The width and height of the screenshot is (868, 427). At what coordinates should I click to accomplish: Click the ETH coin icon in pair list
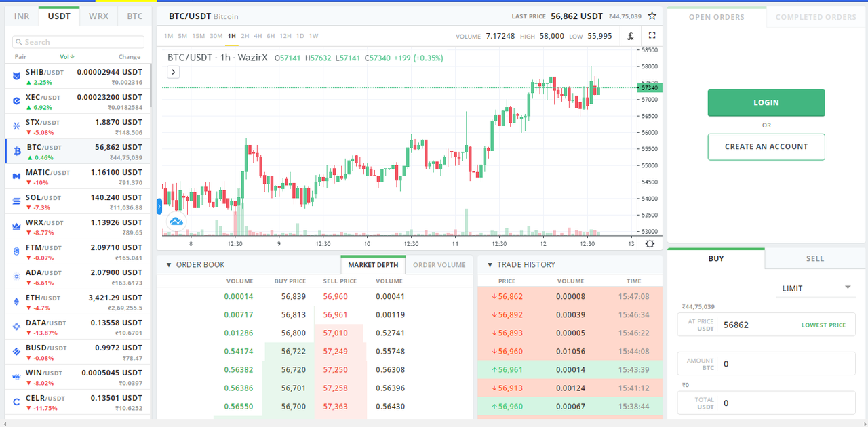(x=16, y=302)
